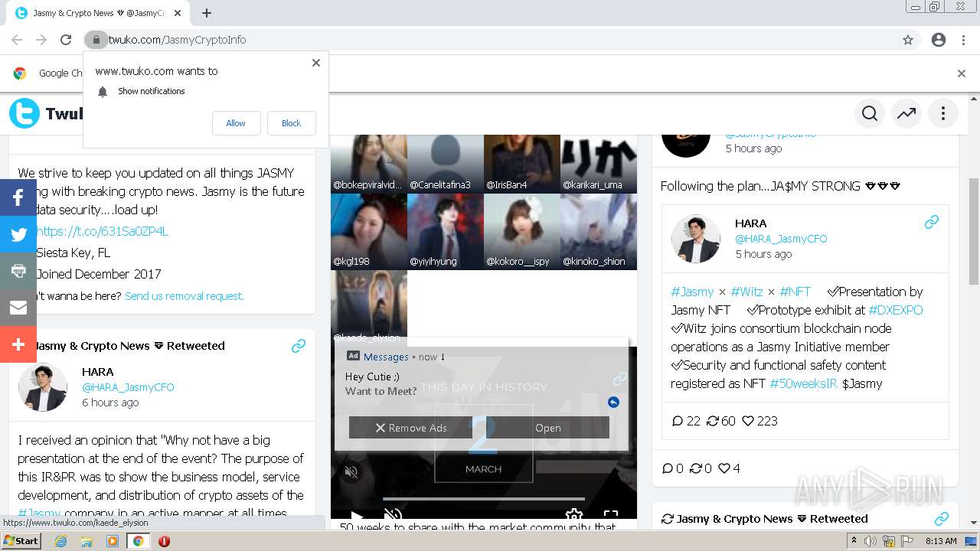The width and height of the screenshot is (980, 551).
Task: Open Chrome three-dot menu
Action: [x=963, y=40]
